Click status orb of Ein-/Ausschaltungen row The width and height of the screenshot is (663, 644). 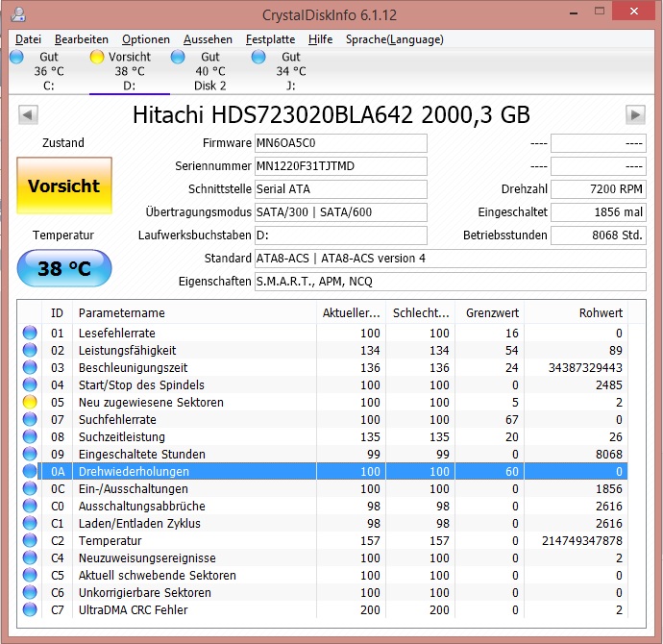[x=30, y=488]
